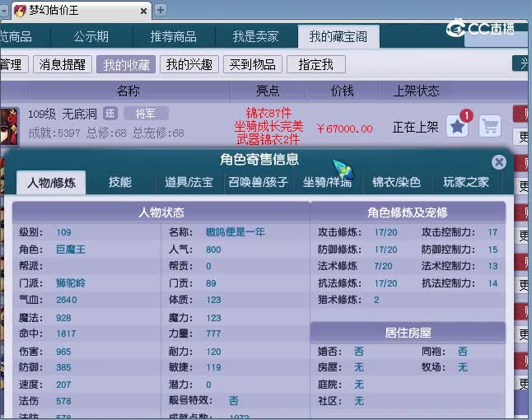532x420 pixels.
Task: Click the 价钱 column header
Action: point(342,91)
